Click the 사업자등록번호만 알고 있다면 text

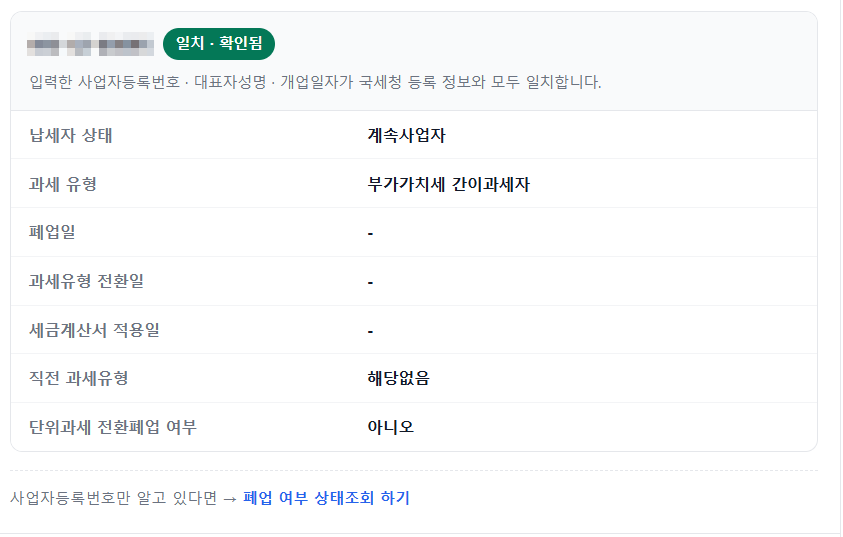[113, 498]
